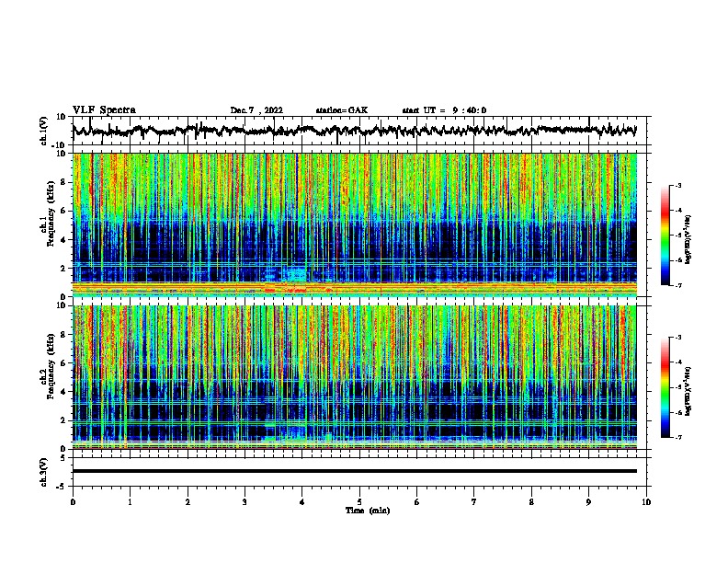This screenshot has width=728, height=563.
Task: Click time axis tick label "5"
Action: [x=359, y=502]
